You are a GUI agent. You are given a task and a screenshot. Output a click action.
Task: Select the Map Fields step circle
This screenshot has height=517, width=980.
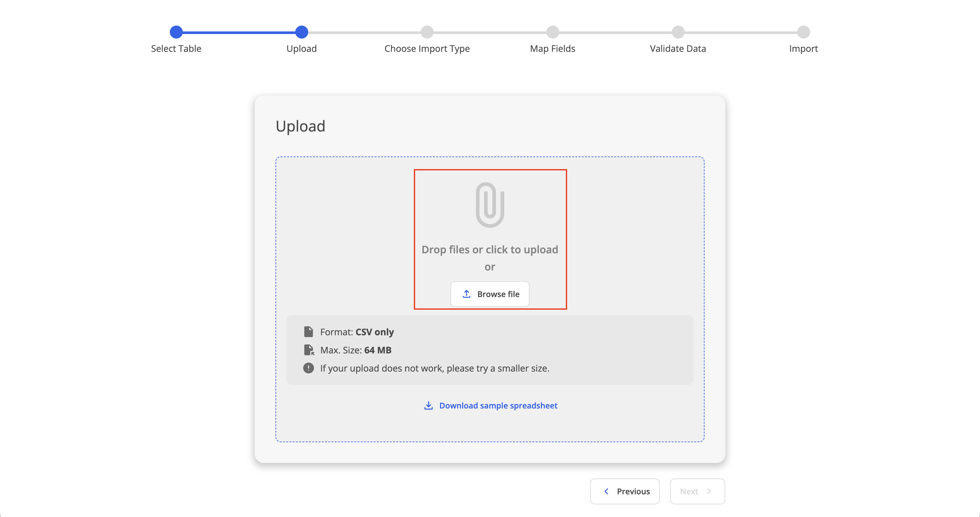click(553, 32)
